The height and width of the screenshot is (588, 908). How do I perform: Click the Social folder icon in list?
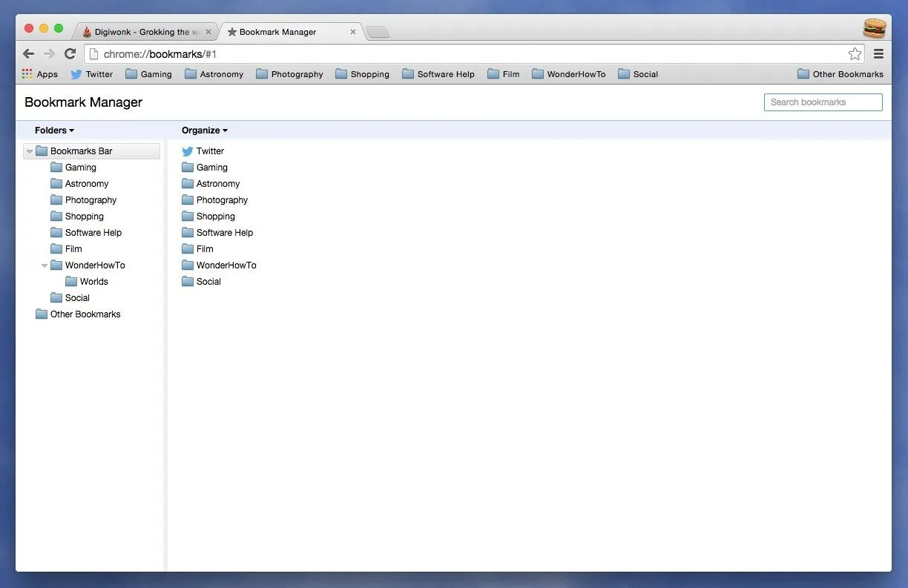[188, 282]
